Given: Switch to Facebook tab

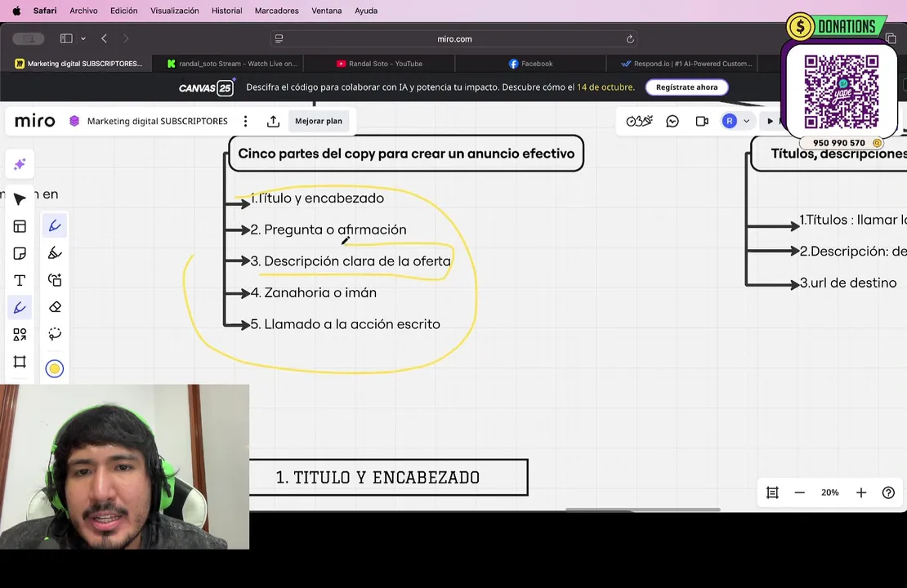Looking at the screenshot, I should point(530,64).
